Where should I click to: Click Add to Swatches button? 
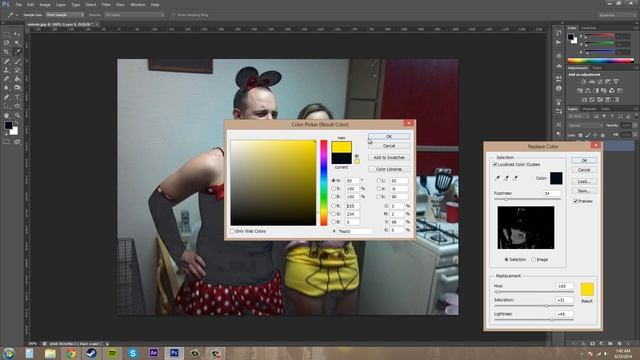[389, 157]
